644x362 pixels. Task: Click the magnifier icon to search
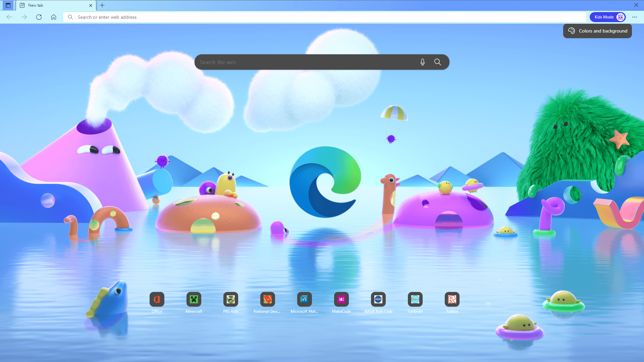[x=437, y=62]
